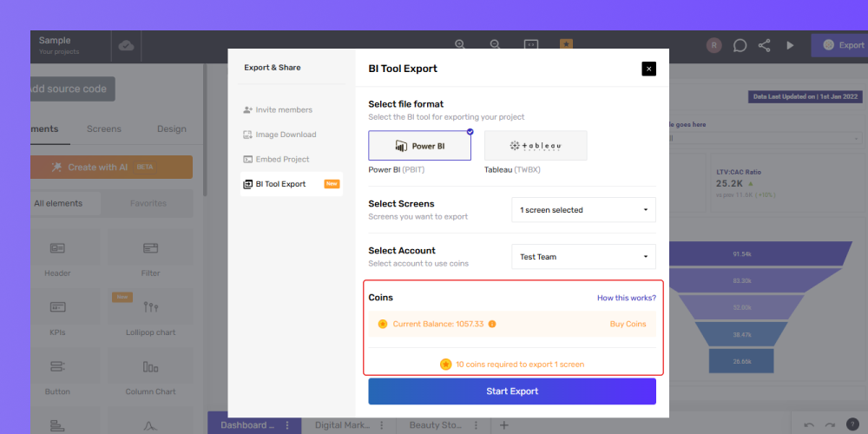Viewport: 868px width, 434px height.
Task: Click How this works link
Action: (626, 298)
